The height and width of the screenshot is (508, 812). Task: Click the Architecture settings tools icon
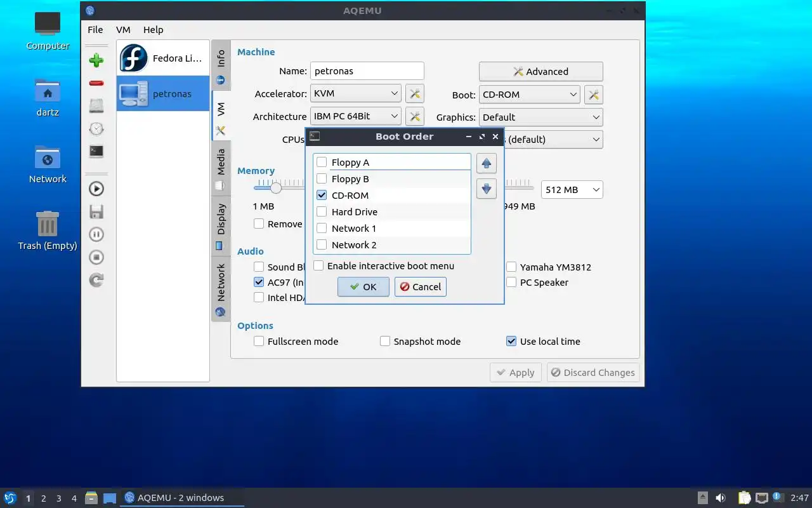click(x=415, y=117)
